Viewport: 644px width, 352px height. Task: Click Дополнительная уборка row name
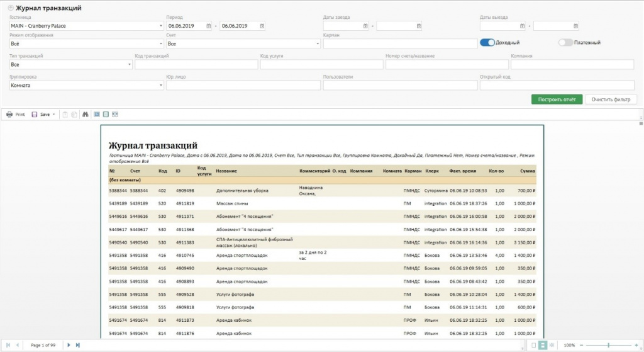(242, 191)
